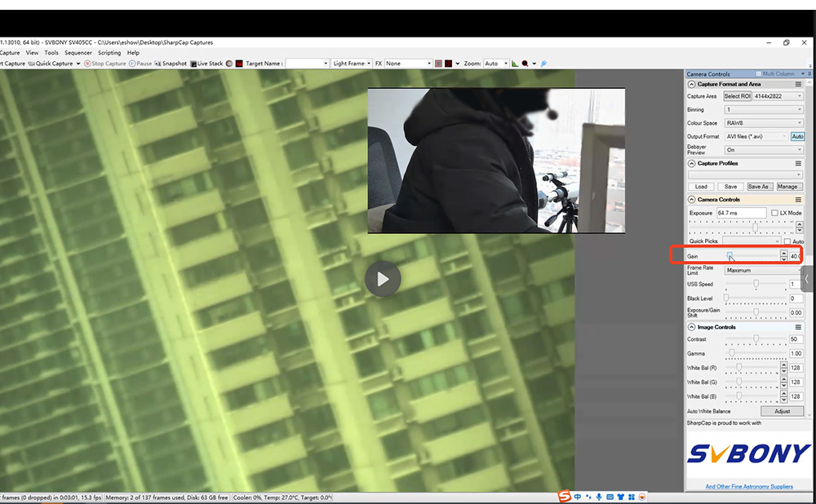
Task: Enable the LX Mode checkbox
Action: pyautogui.click(x=774, y=213)
